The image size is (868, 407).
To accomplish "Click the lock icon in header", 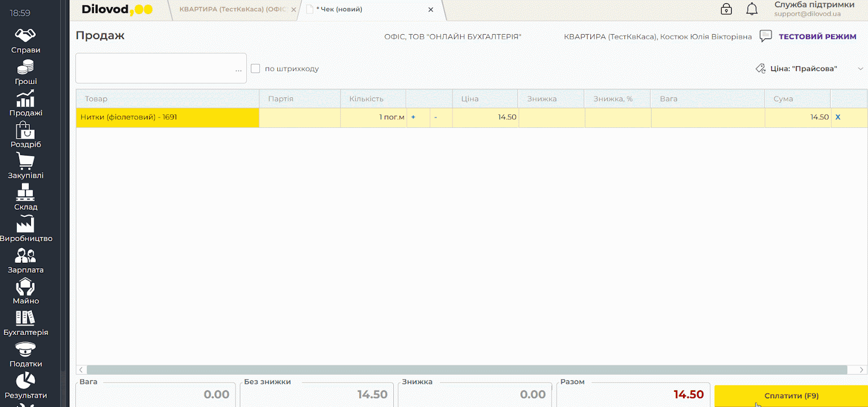I will (x=726, y=9).
